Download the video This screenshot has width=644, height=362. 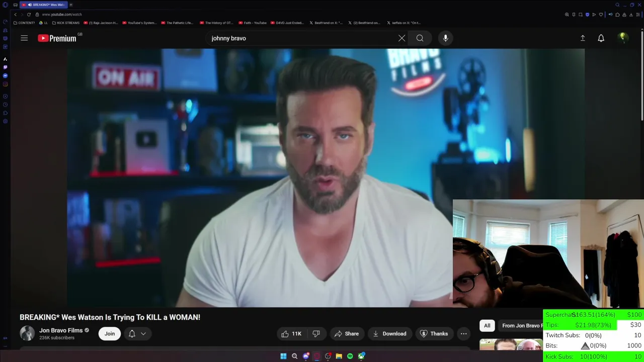389,334
